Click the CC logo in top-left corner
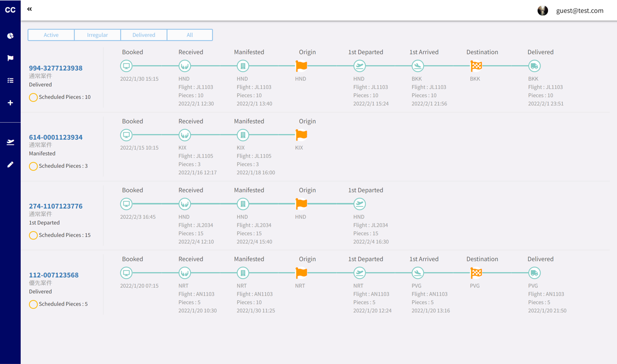This screenshot has width=617, height=364. (10, 10)
